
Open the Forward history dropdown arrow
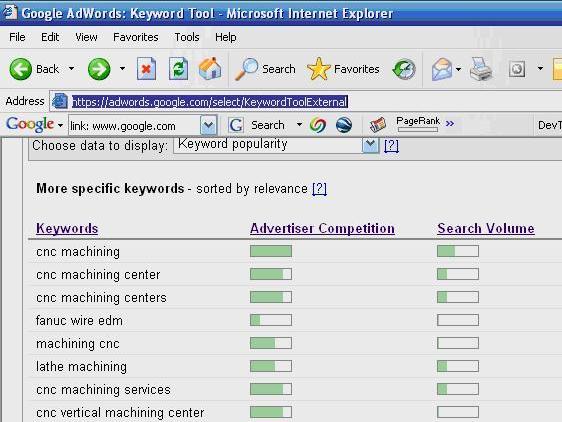(122, 68)
